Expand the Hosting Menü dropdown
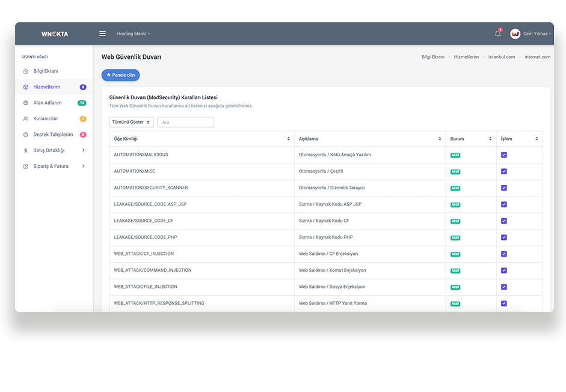The height and width of the screenshot is (392, 566). (x=134, y=34)
